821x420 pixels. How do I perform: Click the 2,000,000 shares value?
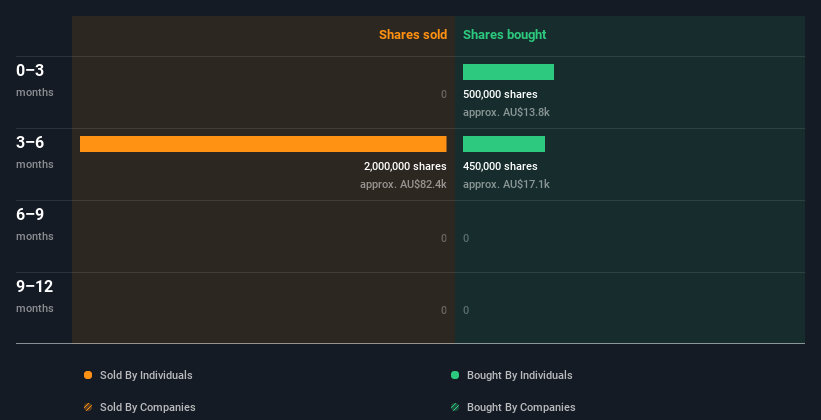(x=405, y=166)
